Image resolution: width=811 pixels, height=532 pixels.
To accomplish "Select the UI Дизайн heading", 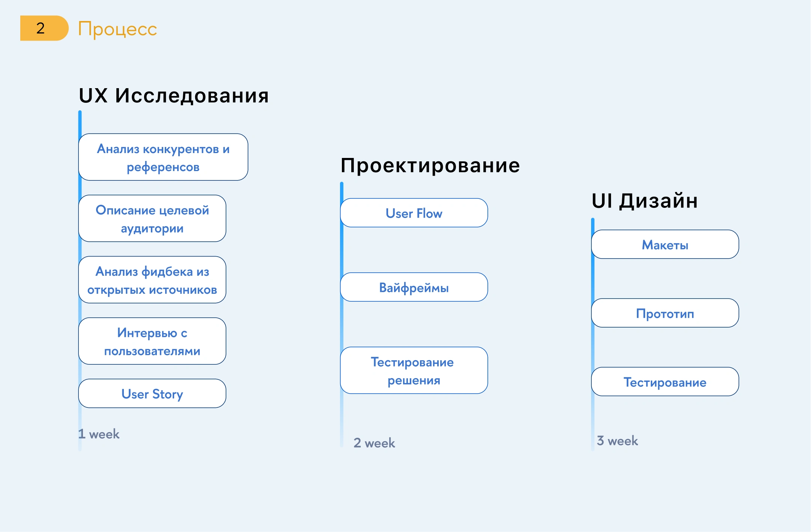I will (x=644, y=201).
